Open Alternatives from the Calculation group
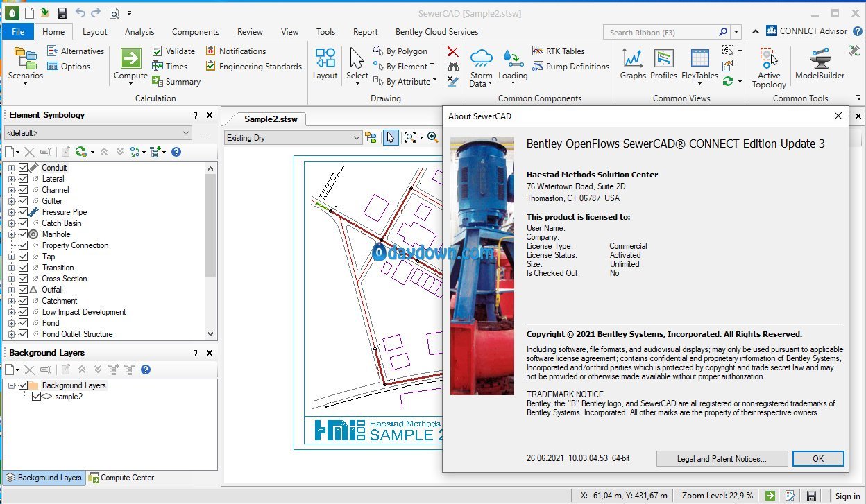 tap(75, 51)
